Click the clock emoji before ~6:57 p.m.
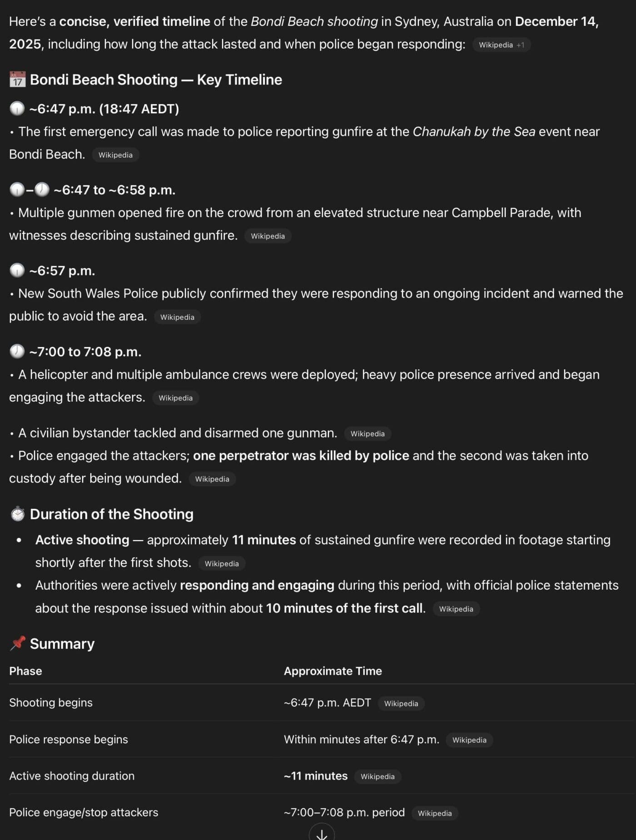Viewport: 636px width, 840px height. 17,270
